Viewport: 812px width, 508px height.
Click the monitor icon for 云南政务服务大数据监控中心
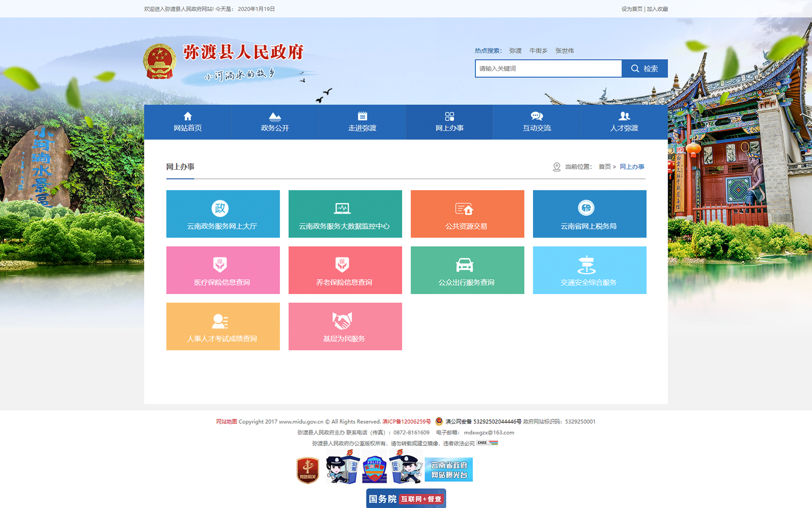click(x=342, y=208)
